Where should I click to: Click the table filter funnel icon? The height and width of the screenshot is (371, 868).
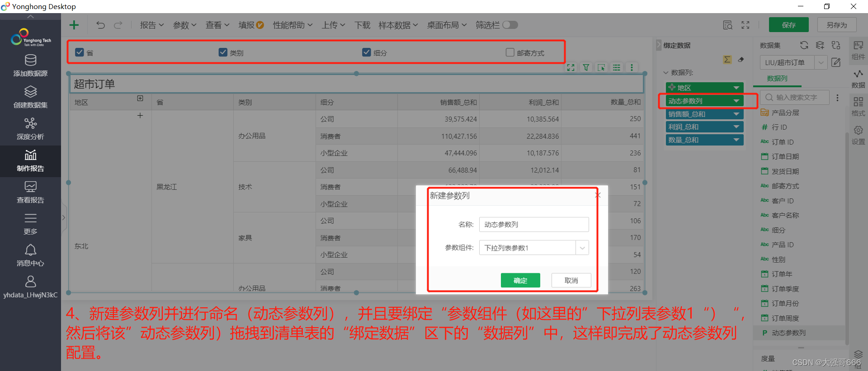pyautogui.click(x=586, y=67)
